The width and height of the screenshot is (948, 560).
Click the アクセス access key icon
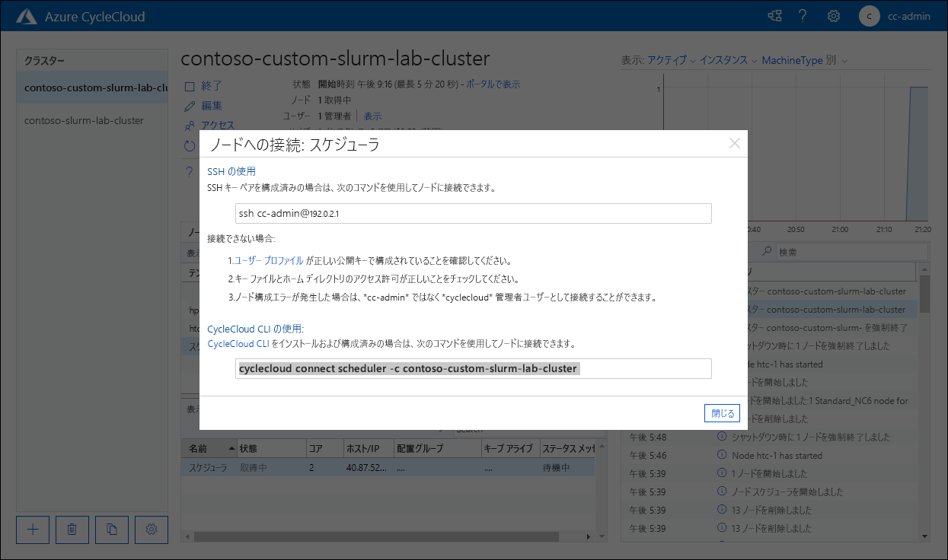pos(189,125)
